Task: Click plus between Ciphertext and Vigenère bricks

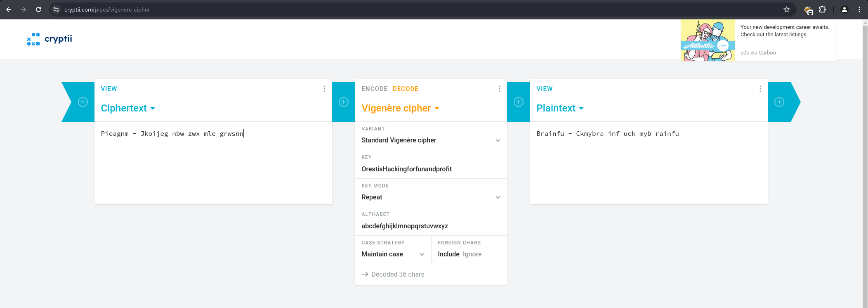Action: 344,102
